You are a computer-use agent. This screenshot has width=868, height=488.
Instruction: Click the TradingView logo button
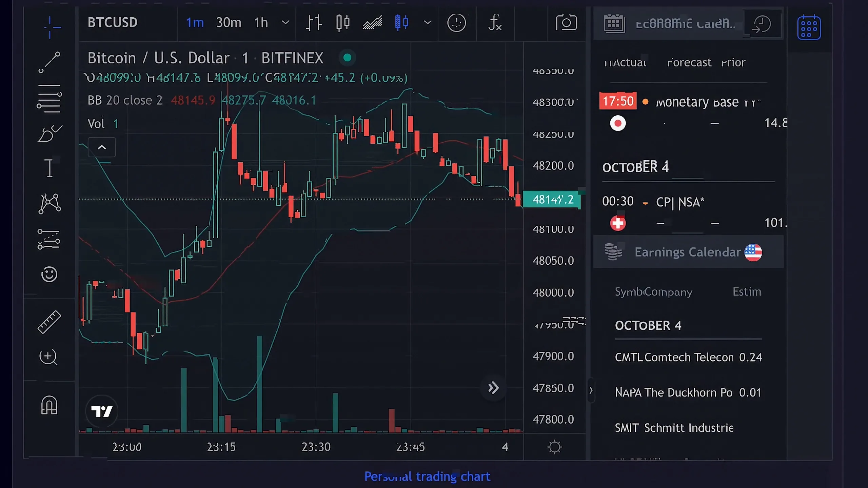102,411
